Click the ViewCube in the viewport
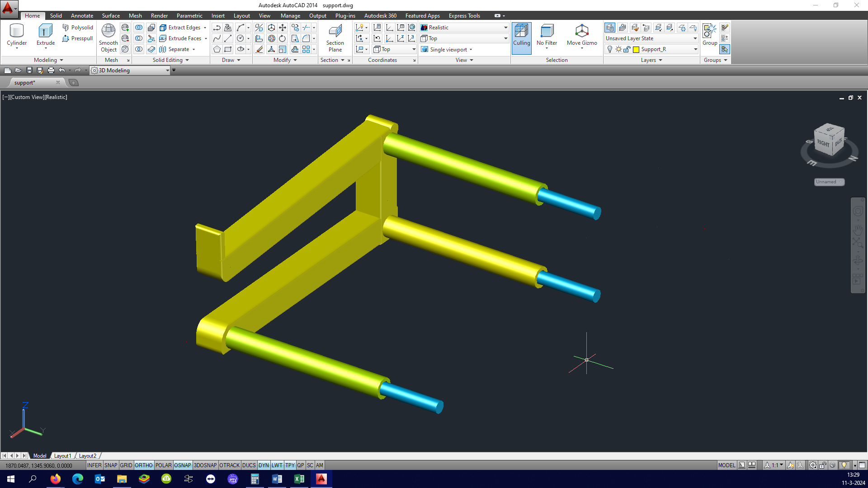 [x=829, y=140]
